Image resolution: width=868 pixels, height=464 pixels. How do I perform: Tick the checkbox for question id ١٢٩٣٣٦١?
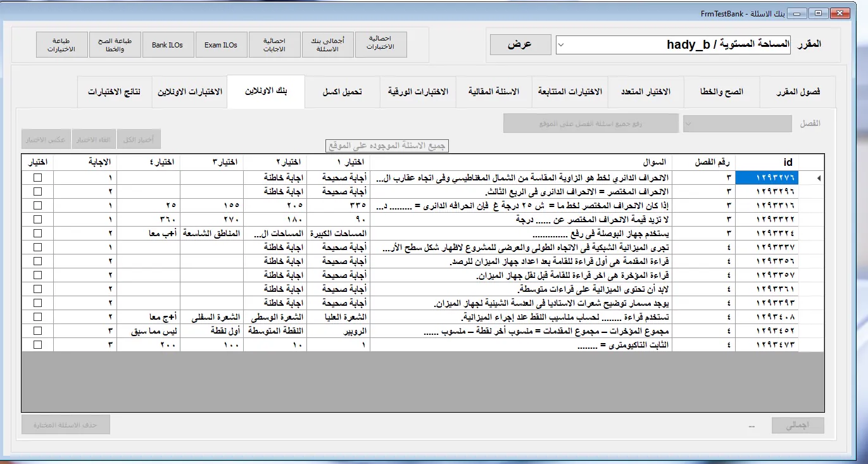(37, 289)
